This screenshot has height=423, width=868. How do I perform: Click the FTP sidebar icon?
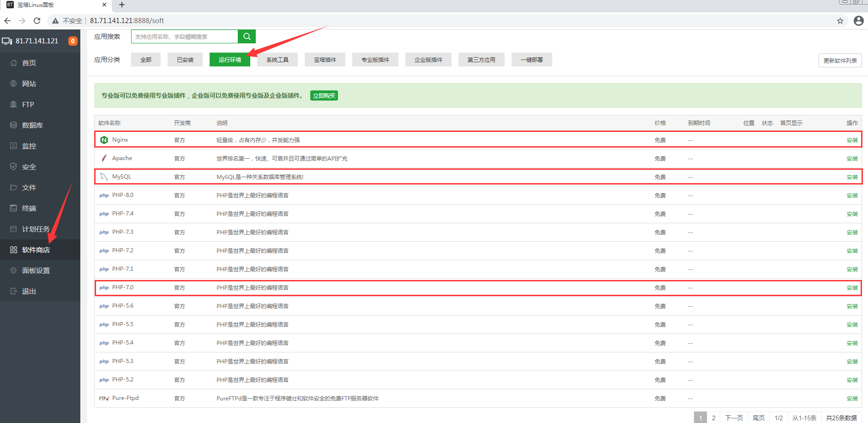[13, 104]
